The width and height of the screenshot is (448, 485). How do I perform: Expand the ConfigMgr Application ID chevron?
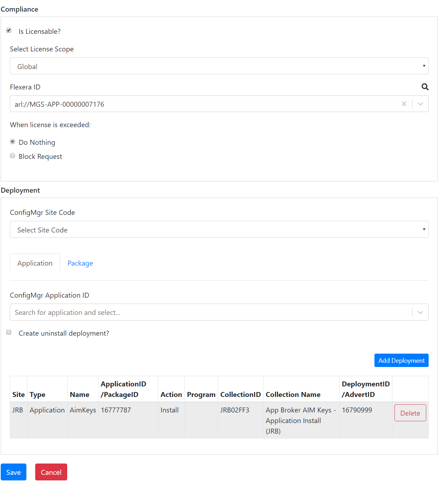(420, 312)
